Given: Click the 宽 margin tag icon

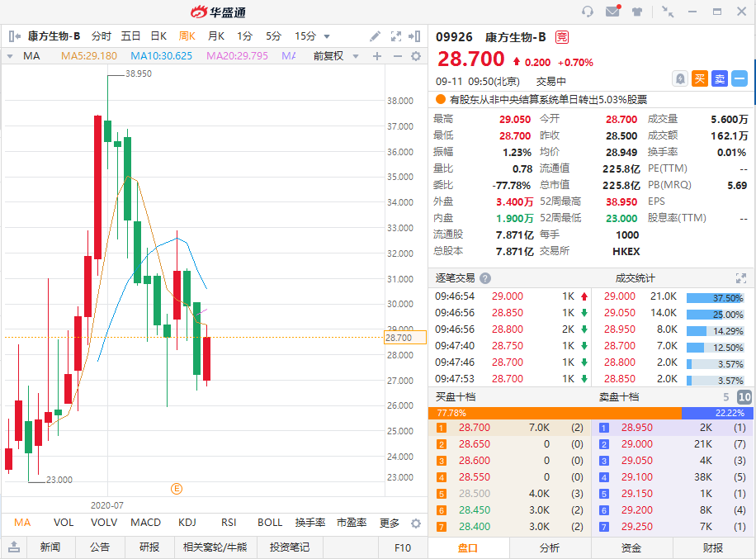Looking at the screenshot, I should point(562,37).
